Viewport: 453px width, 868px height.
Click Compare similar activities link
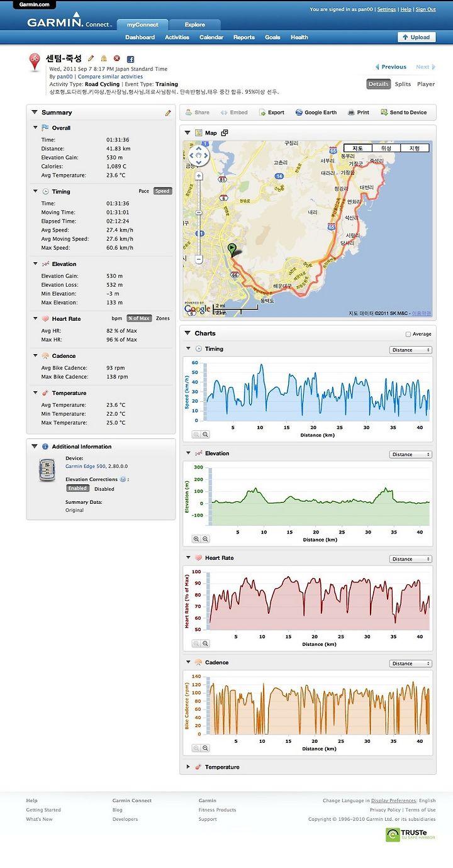click(x=110, y=77)
